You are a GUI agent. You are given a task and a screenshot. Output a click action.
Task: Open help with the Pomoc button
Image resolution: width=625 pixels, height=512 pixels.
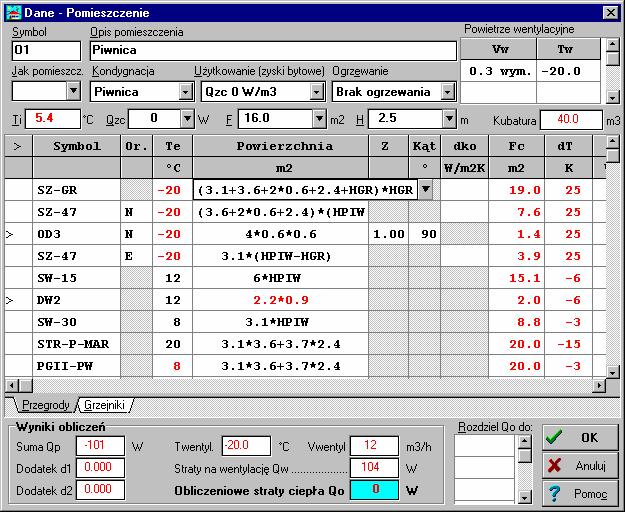(x=580, y=494)
